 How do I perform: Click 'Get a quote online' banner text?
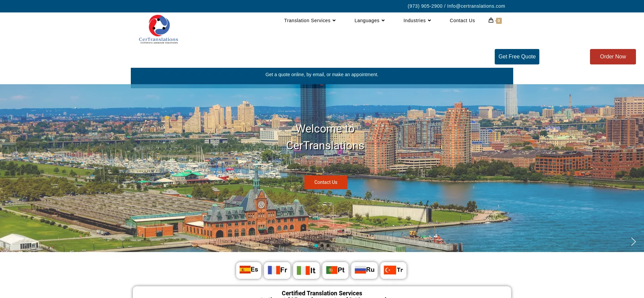[322, 74]
